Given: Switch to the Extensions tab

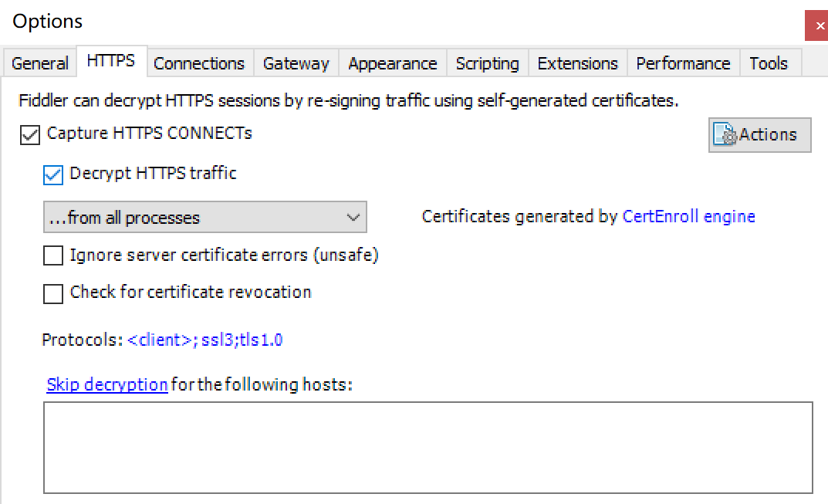Looking at the screenshot, I should coord(577,63).
